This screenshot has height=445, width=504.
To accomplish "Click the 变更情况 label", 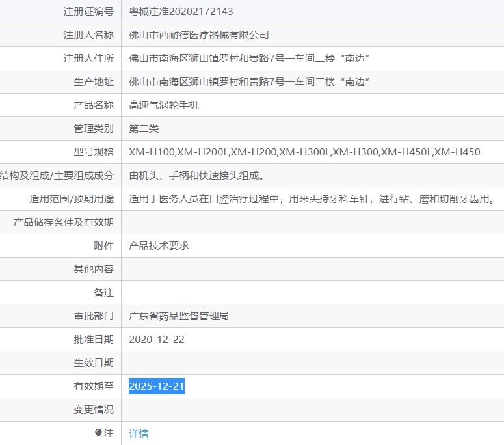I will (94, 409).
